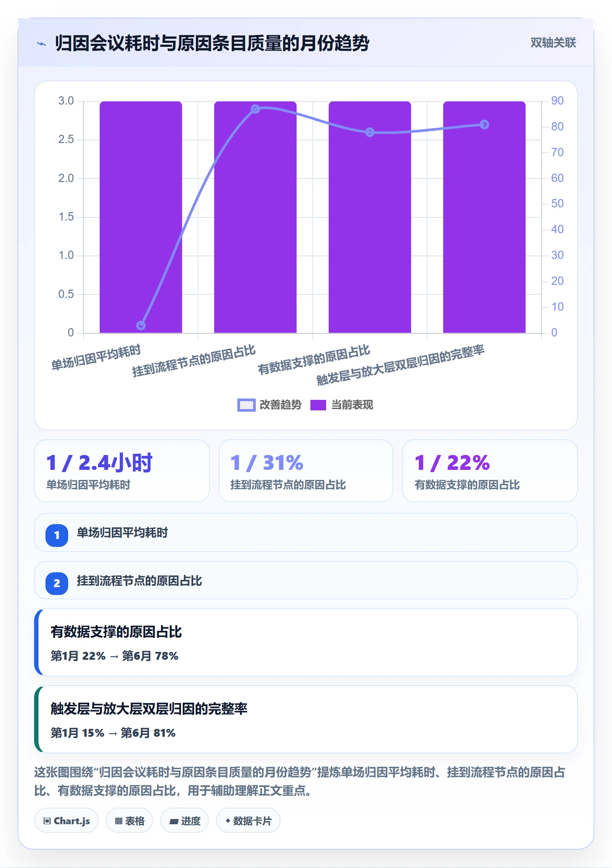Click x-axis label 单场归因平均耗时
The image size is (612, 868).
coord(96,357)
